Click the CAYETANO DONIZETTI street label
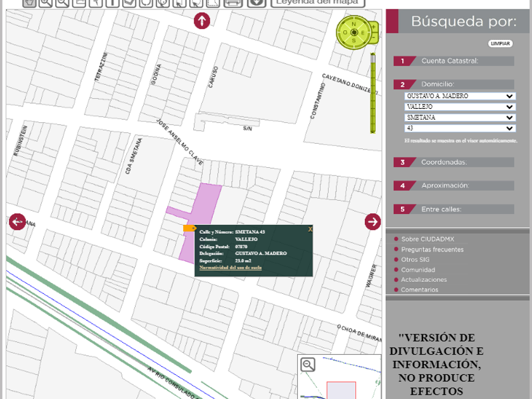This screenshot has width=532, height=399. tap(350, 84)
